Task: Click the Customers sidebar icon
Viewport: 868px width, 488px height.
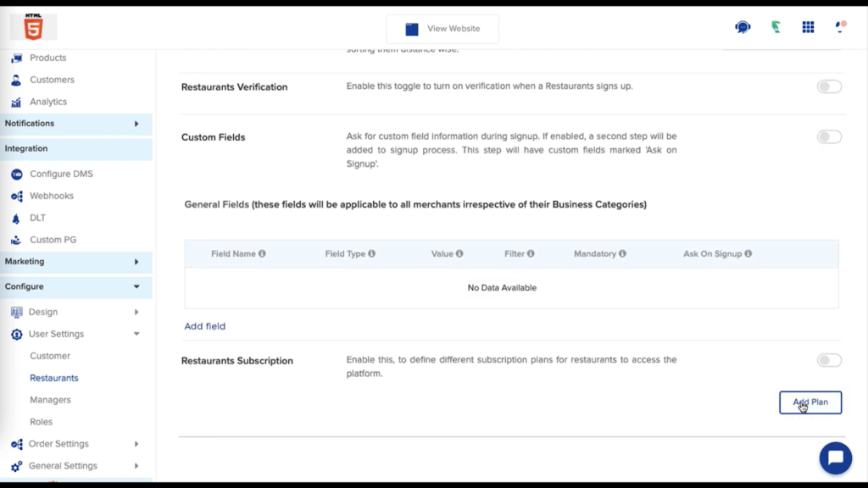Action: click(x=16, y=80)
